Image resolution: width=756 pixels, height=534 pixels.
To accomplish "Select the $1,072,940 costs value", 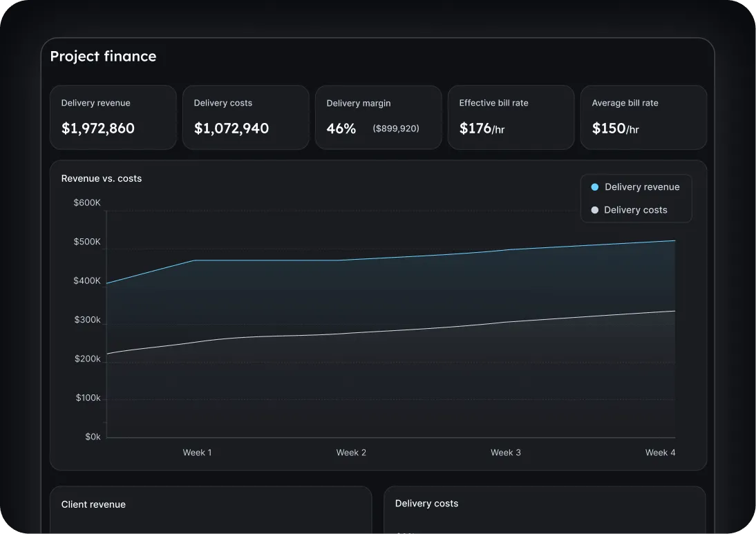I will (231, 128).
